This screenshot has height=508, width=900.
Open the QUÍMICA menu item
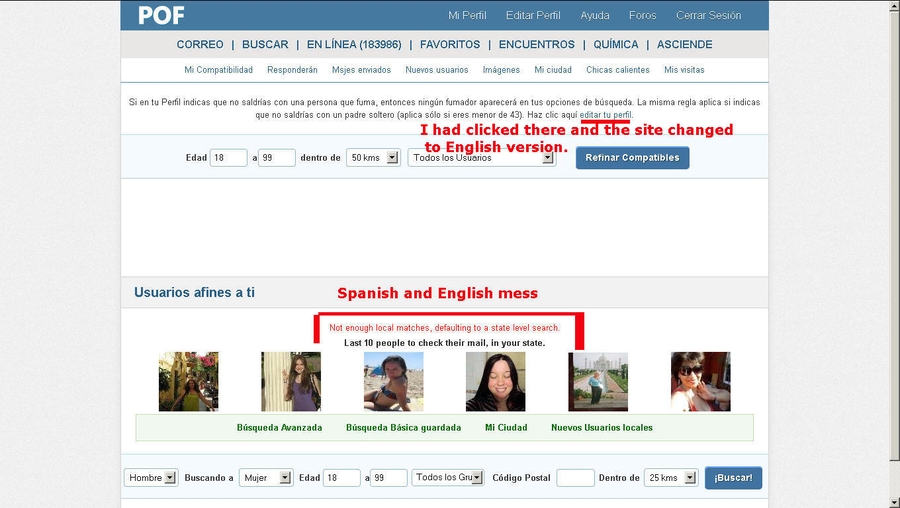(615, 45)
